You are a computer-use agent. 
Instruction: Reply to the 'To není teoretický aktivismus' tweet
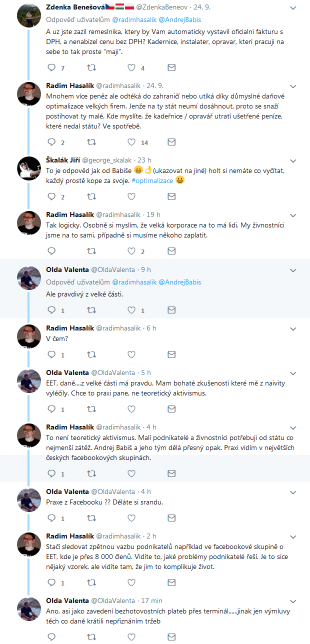click(51, 473)
